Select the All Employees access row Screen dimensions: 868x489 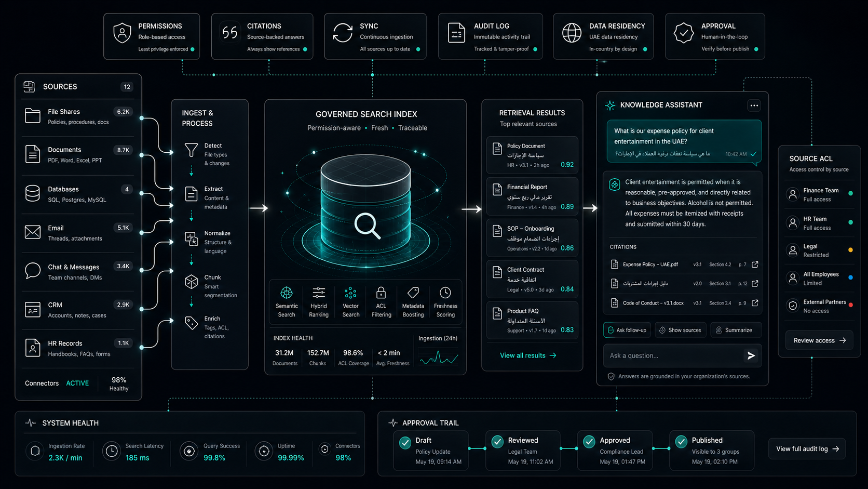click(x=819, y=278)
